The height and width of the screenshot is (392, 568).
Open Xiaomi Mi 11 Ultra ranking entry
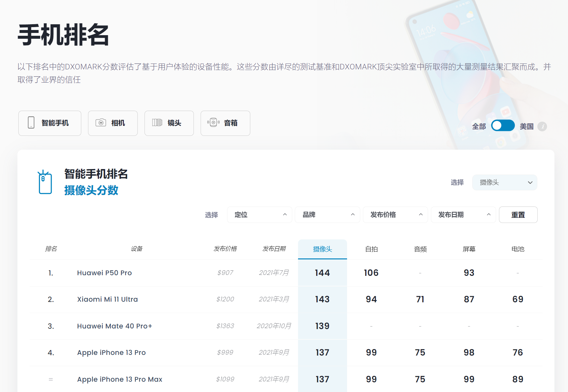107,299
